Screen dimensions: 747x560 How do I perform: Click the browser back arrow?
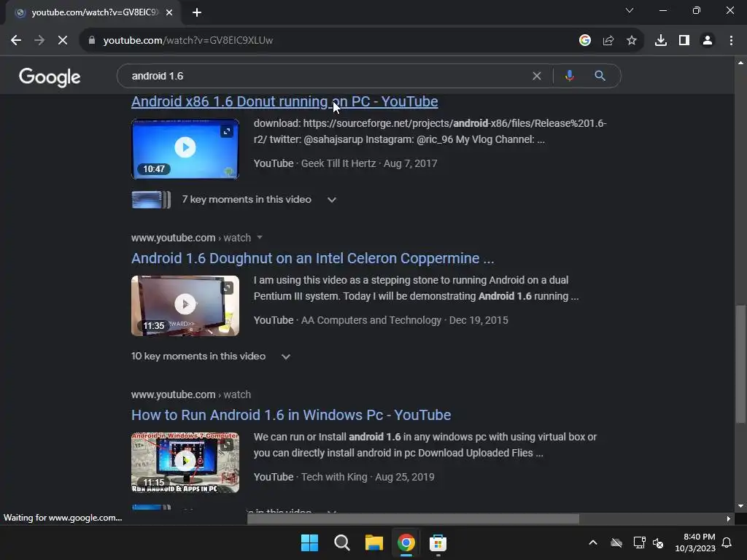(16, 41)
